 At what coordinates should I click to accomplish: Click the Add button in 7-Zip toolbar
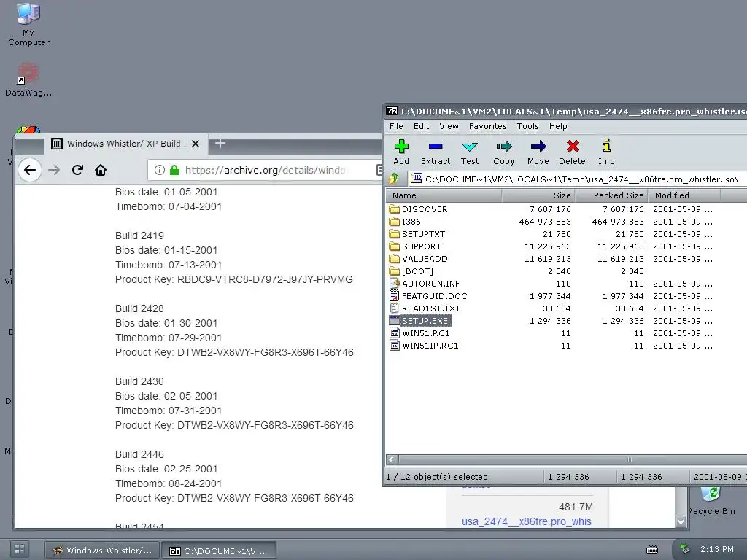tap(401, 152)
